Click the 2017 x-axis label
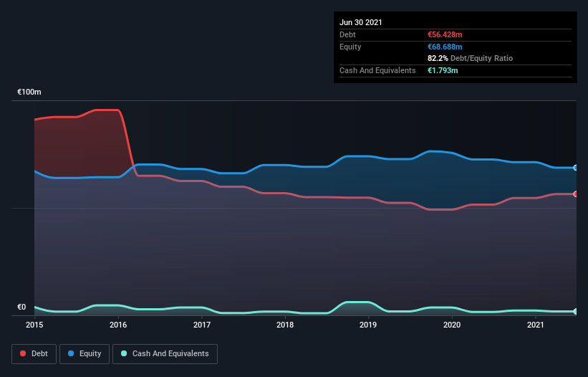 pyautogui.click(x=202, y=325)
